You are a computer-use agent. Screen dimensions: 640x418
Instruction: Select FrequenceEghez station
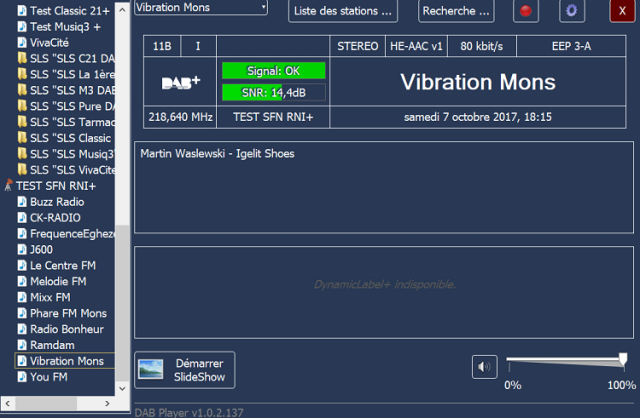(x=66, y=233)
